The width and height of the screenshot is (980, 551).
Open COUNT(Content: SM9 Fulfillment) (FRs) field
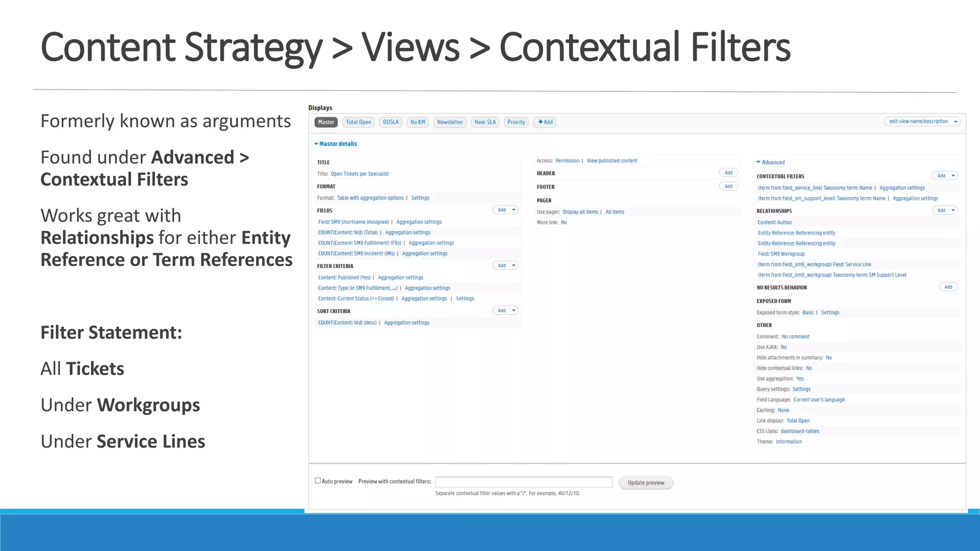coord(359,243)
